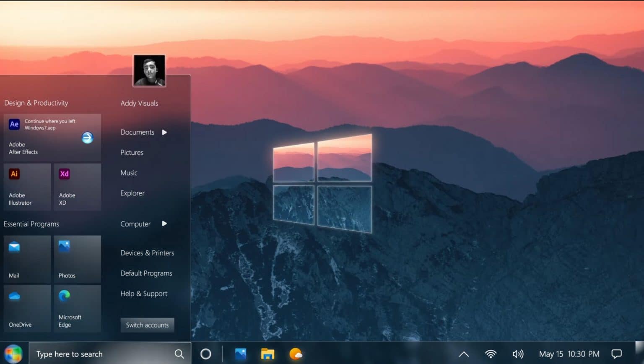Open the Mail app
The image size is (644, 364).
[x=27, y=259]
